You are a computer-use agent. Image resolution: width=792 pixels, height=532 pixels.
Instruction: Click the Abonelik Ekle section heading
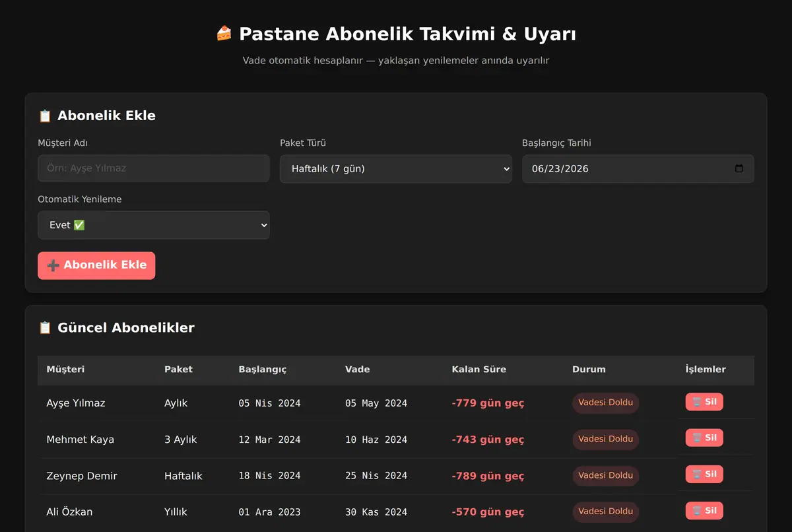(x=97, y=116)
